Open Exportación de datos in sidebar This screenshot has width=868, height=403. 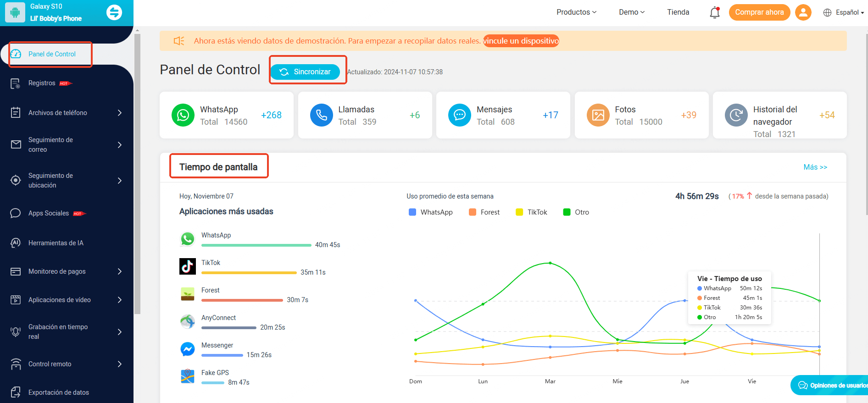[59, 392]
